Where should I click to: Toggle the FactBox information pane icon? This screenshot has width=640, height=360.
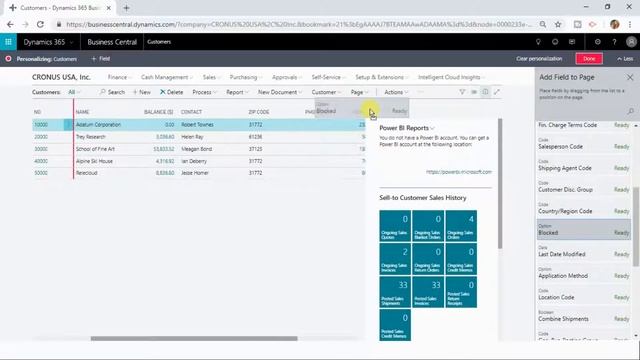(485, 92)
